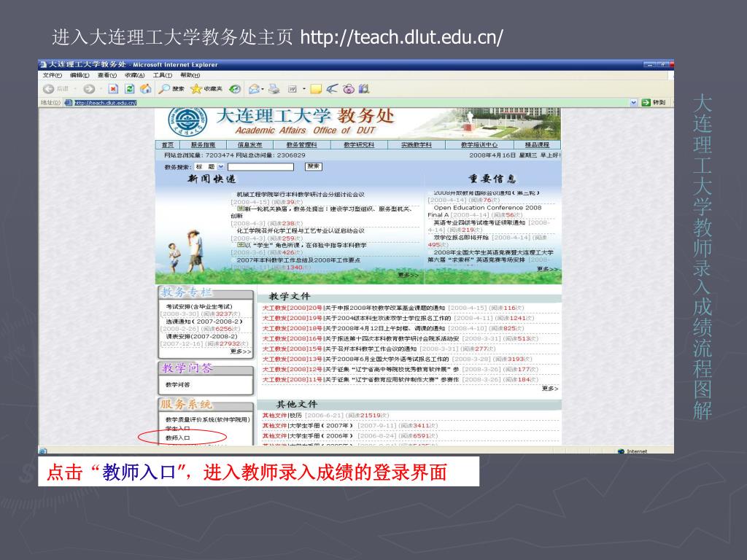Open the 工具(T) menu

163,75
